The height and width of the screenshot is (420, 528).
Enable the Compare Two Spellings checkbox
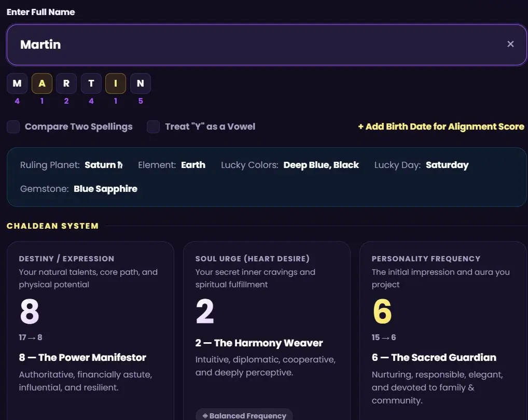click(x=13, y=127)
